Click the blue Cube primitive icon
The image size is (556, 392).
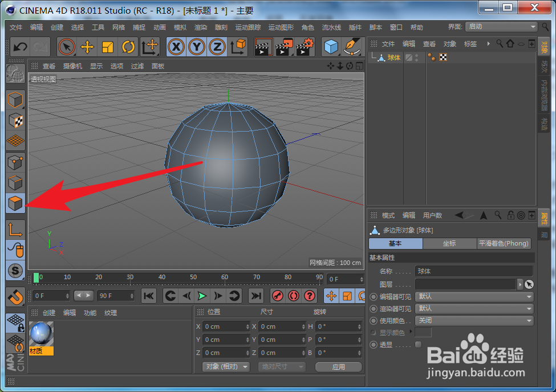pos(331,47)
